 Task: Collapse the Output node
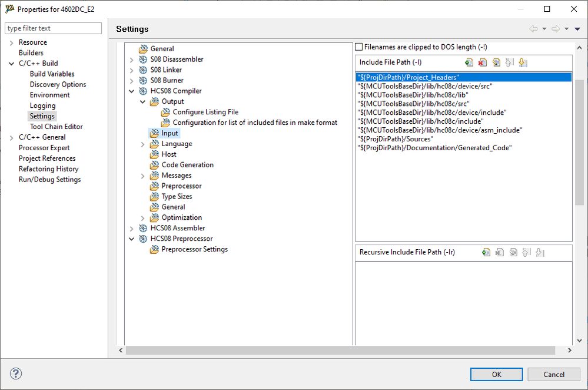tap(142, 102)
